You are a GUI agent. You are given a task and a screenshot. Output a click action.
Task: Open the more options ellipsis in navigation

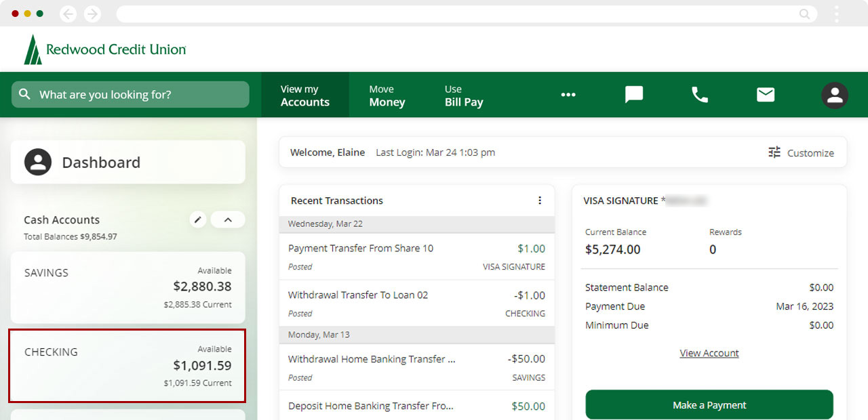tap(568, 95)
